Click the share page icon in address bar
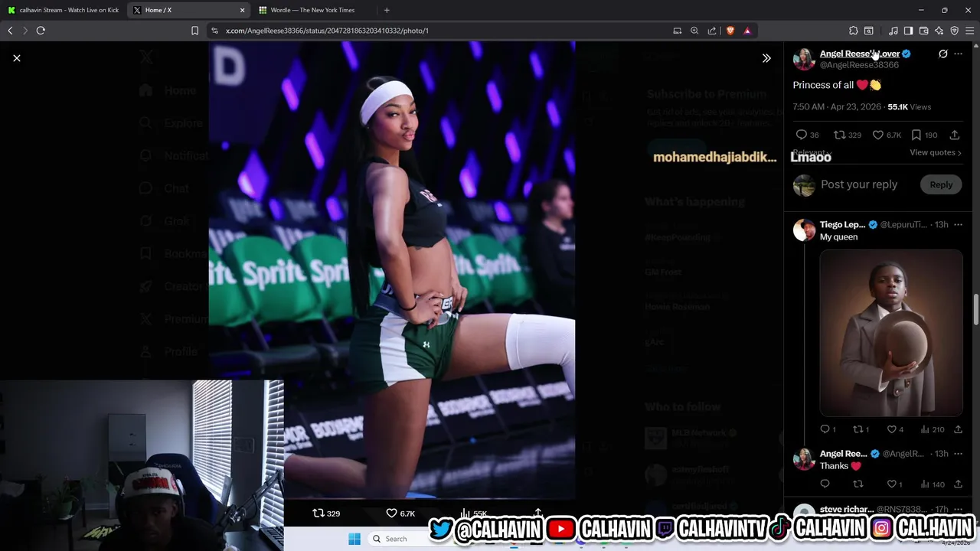980x551 pixels. point(712,31)
